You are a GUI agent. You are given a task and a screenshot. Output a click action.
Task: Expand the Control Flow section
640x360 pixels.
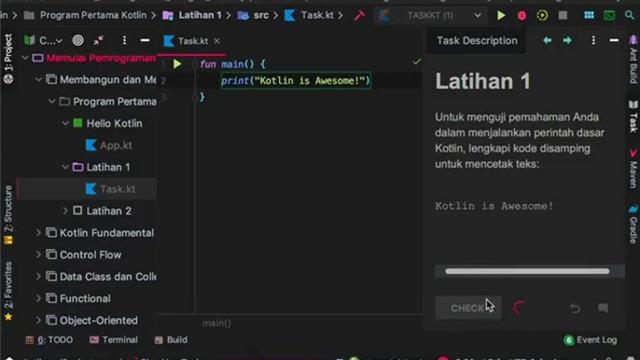tap(38, 255)
